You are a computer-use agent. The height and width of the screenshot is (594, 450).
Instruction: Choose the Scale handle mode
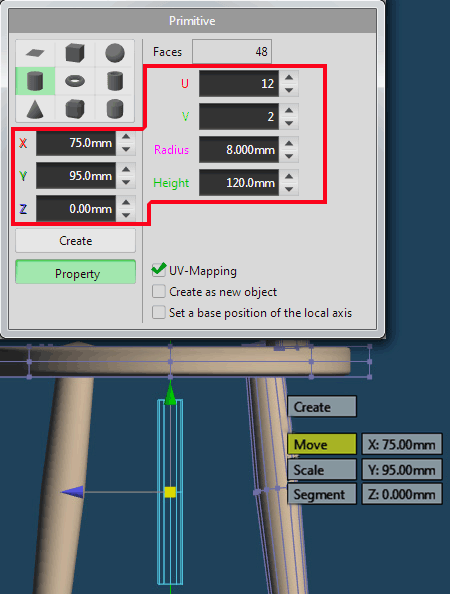[x=322, y=470]
